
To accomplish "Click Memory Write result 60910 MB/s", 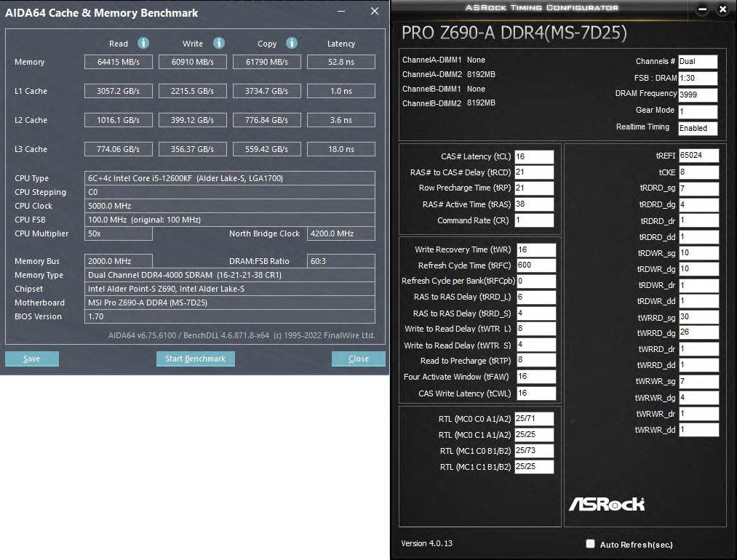I will 193,62.
